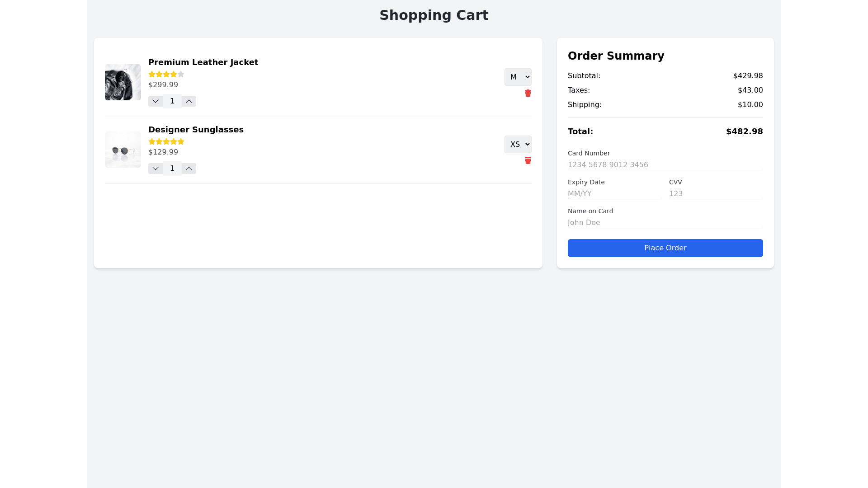Remove Designer Sunglasses with trash icon
Viewport: 868px width, 488px height.
pyautogui.click(x=528, y=160)
